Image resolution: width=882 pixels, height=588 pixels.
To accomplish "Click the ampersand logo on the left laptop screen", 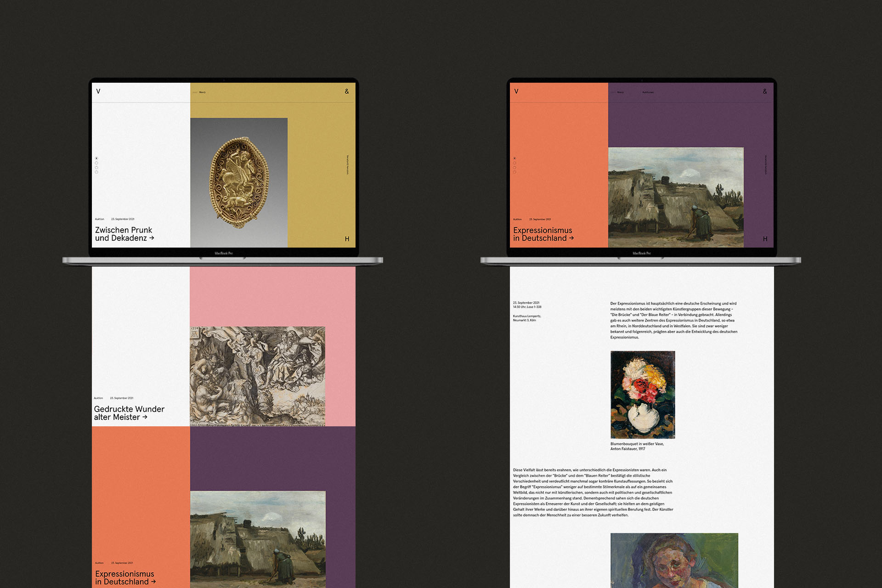I will point(347,91).
